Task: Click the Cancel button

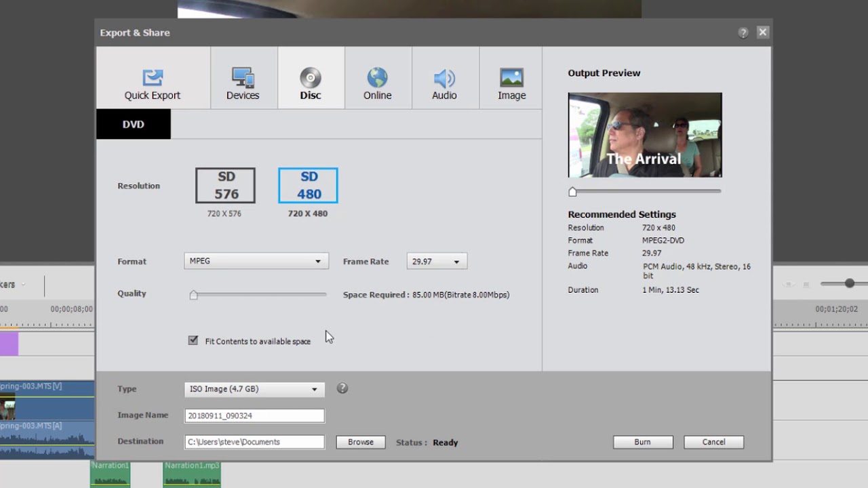Action: pyautogui.click(x=713, y=442)
